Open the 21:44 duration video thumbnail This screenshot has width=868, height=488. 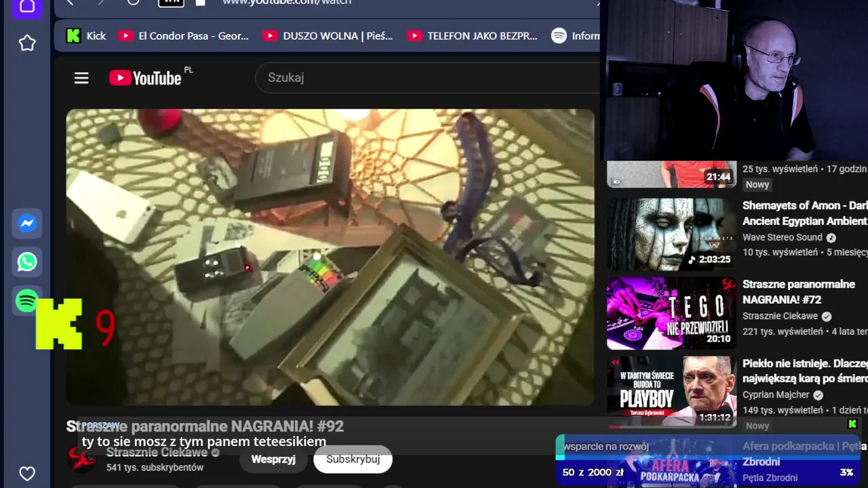[671, 174]
